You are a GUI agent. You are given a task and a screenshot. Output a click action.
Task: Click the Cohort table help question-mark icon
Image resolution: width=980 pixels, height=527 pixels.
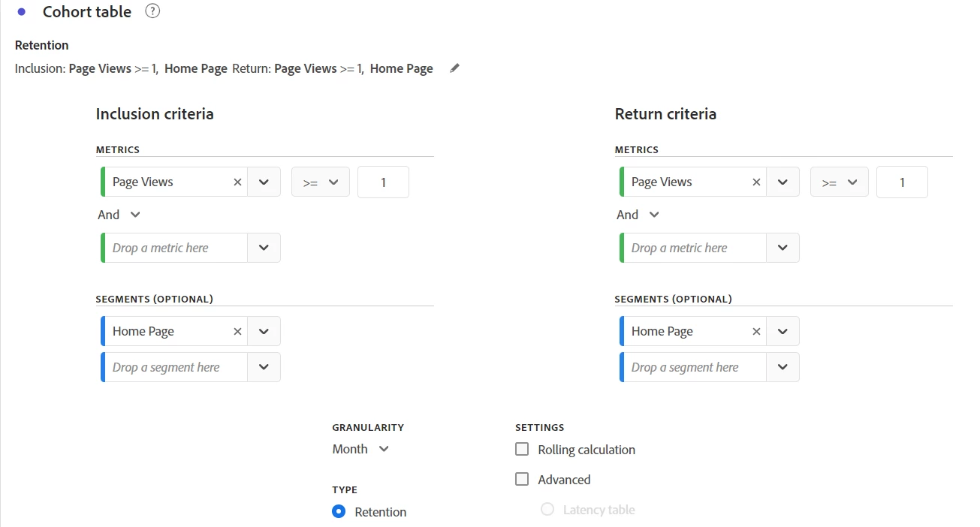click(x=152, y=11)
